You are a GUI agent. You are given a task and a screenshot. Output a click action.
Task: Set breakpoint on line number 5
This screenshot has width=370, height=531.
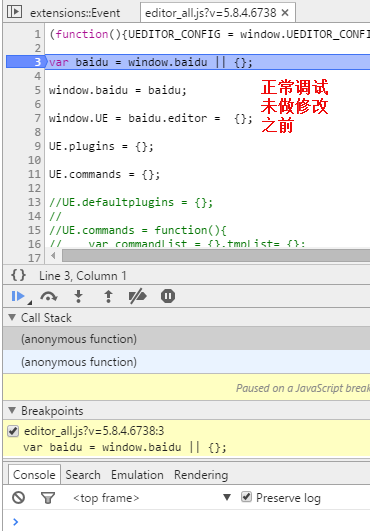37,90
